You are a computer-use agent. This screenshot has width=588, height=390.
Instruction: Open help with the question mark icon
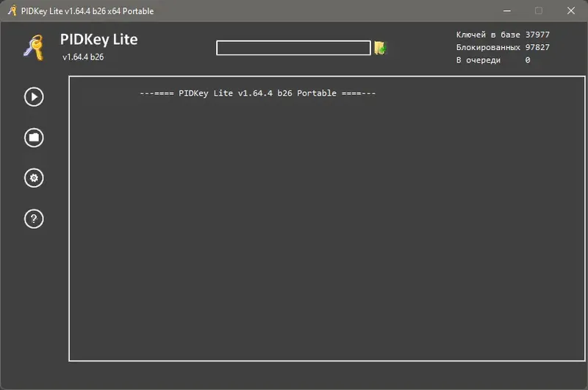pos(34,219)
